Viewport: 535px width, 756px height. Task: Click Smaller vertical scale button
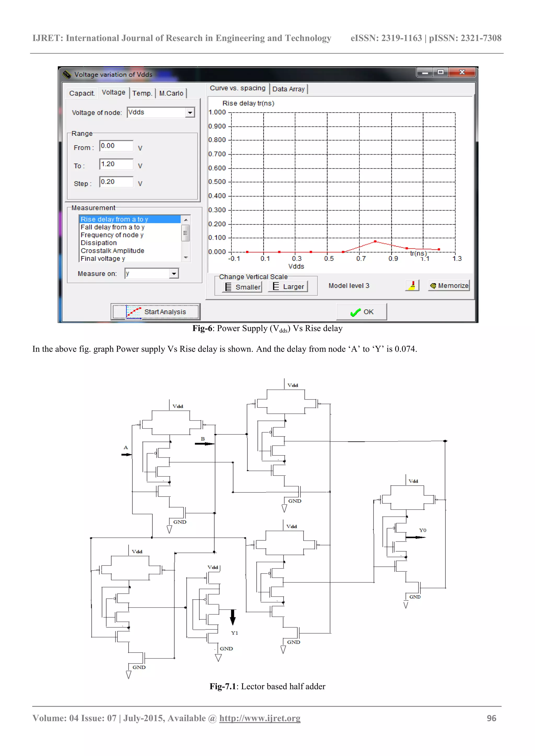pos(242,287)
